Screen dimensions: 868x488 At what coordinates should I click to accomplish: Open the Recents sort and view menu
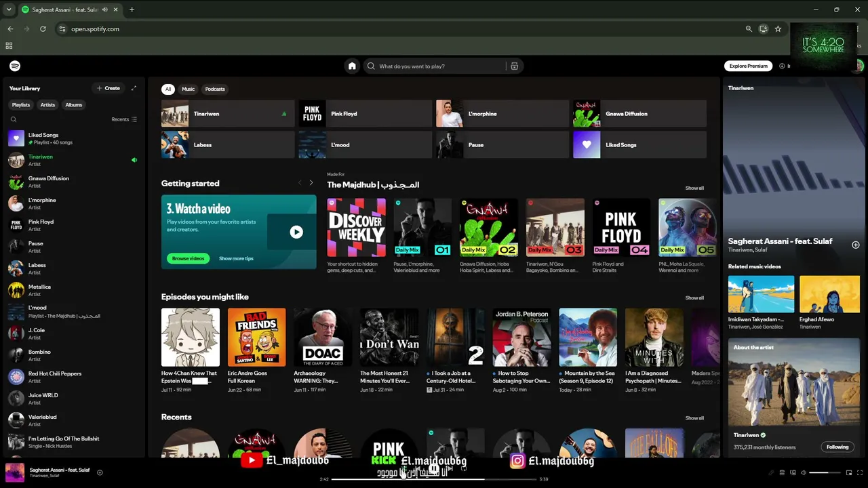pos(124,119)
